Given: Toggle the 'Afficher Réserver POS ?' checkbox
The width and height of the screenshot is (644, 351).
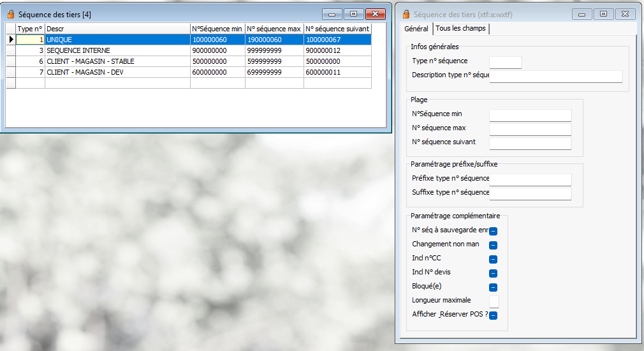Looking at the screenshot, I should pos(494,315).
